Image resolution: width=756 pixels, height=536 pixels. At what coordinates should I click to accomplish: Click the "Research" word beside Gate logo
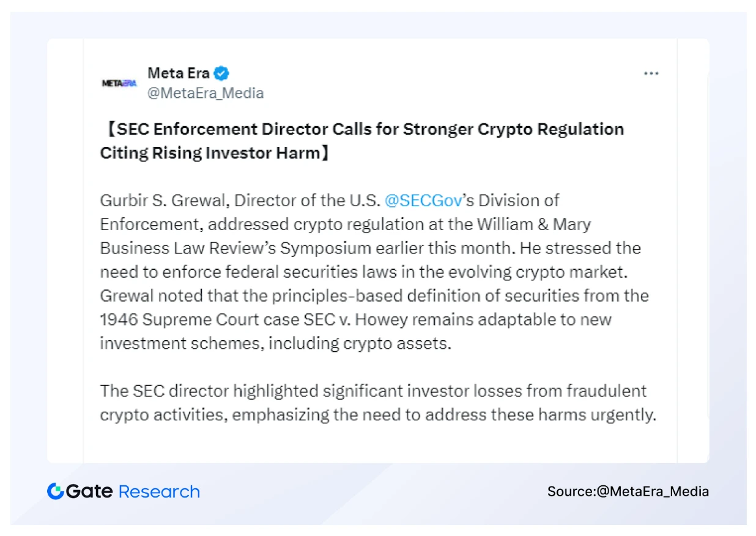pyautogui.click(x=159, y=491)
